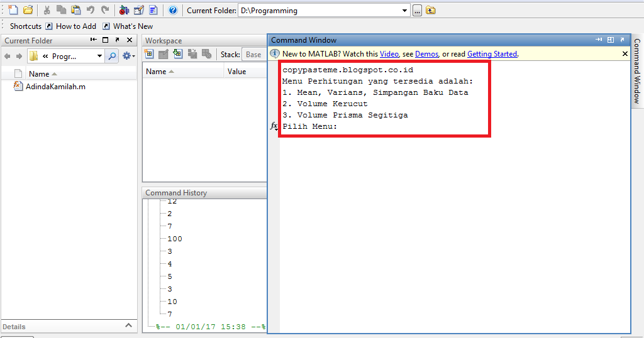Image resolution: width=644 pixels, height=338 pixels.
Task: Browse for folder using the ellipsis button
Action: 417,11
